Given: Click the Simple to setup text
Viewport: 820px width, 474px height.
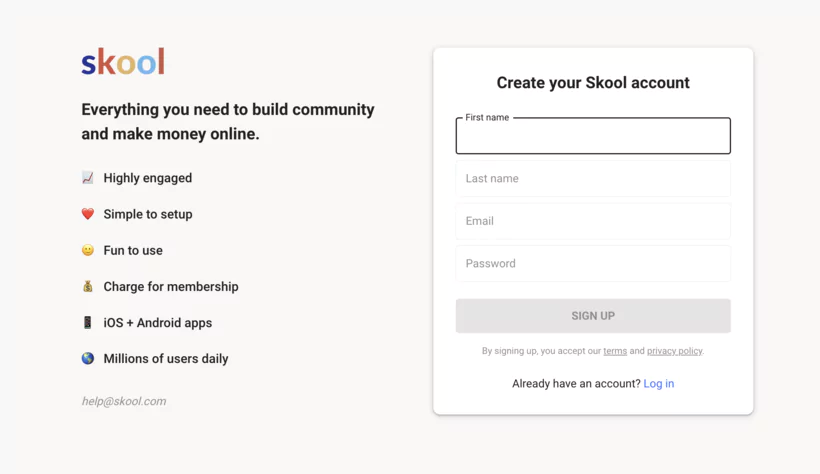Looking at the screenshot, I should pyautogui.click(x=148, y=215).
